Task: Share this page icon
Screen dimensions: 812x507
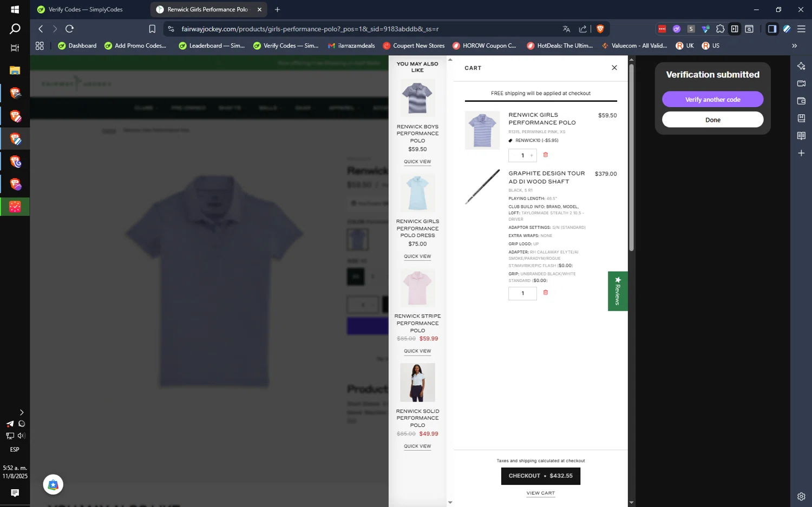Action: tap(582, 29)
